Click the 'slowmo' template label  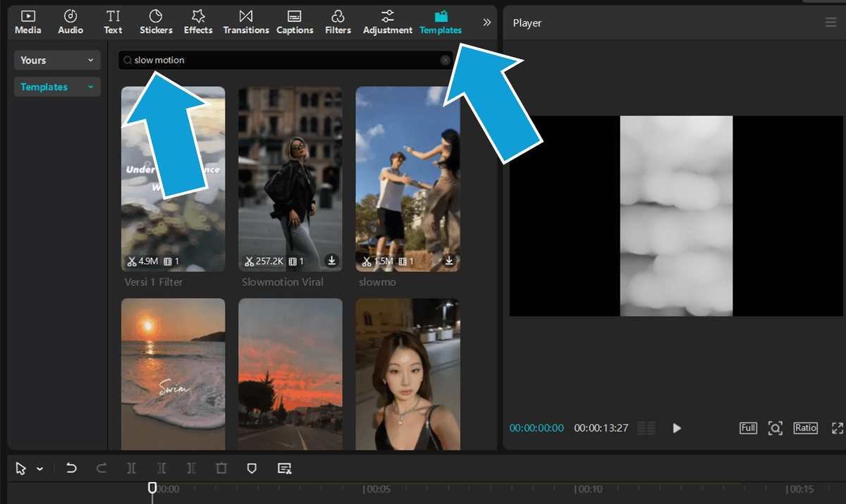coord(377,282)
